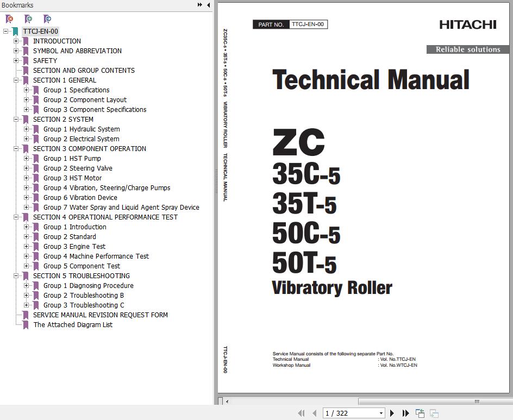The image size is (513, 420).
Task: Collapse SECTION 5 TROUBLESHOOTING
Action: 16,276
